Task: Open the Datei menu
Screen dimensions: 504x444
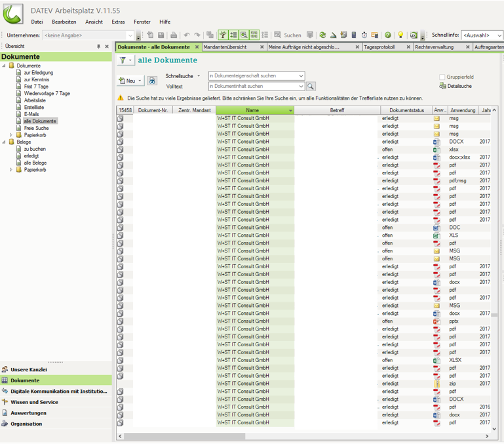Action: 37,22
